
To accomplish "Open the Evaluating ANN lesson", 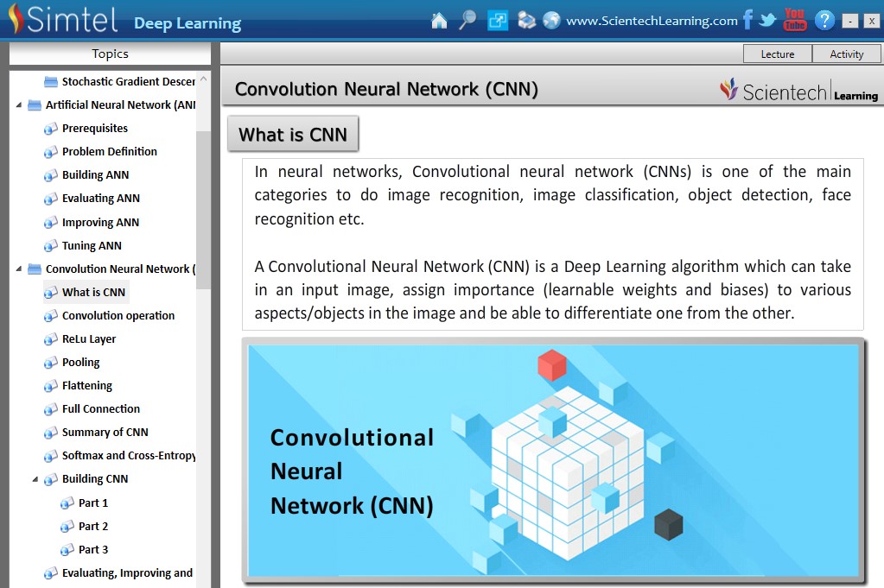I will click(101, 199).
